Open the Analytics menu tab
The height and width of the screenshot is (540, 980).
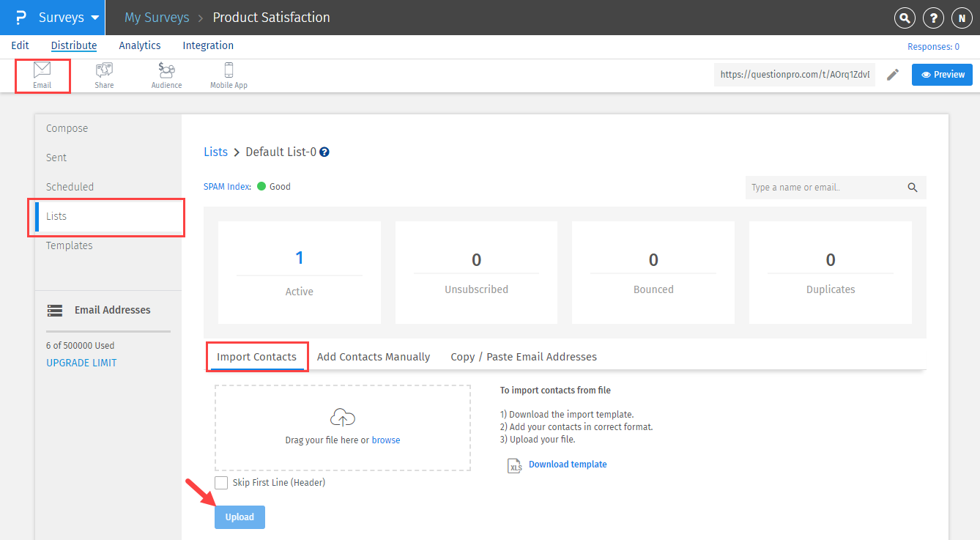coord(140,45)
